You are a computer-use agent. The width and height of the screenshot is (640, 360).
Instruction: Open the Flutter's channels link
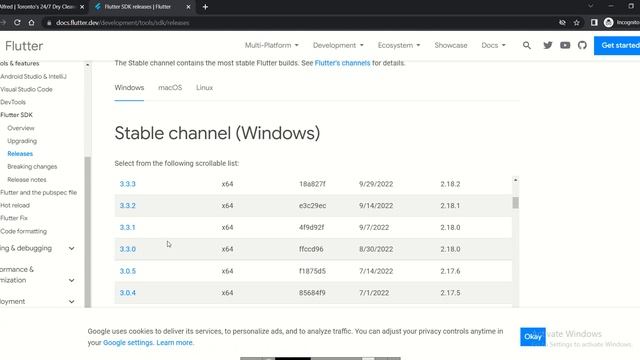click(342, 63)
